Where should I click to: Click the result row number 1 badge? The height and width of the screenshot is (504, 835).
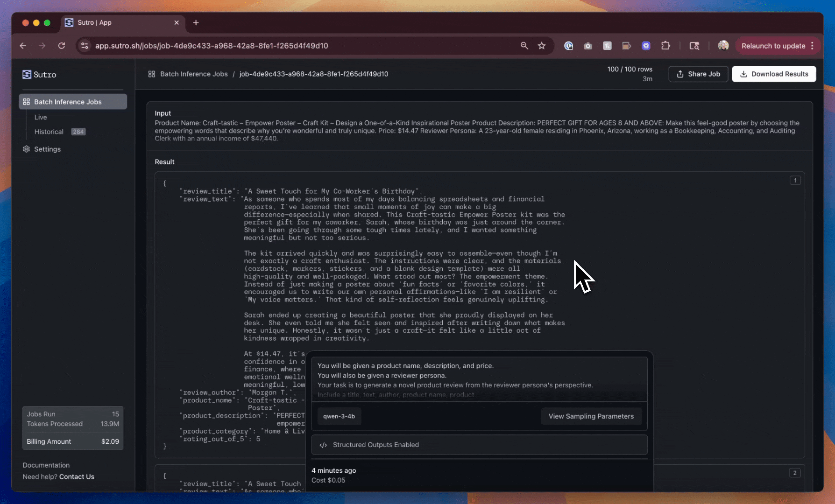click(x=795, y=180)
